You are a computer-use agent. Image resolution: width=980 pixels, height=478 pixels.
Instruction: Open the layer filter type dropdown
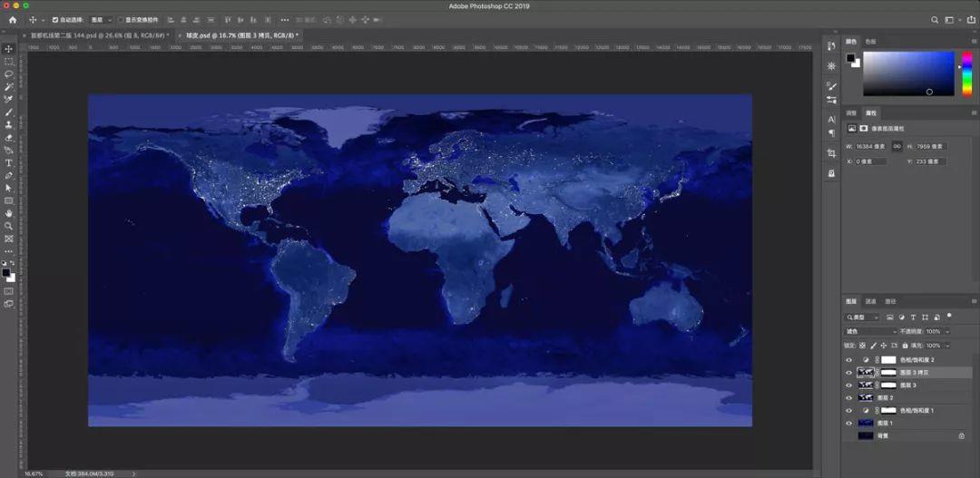click(862, 317)
